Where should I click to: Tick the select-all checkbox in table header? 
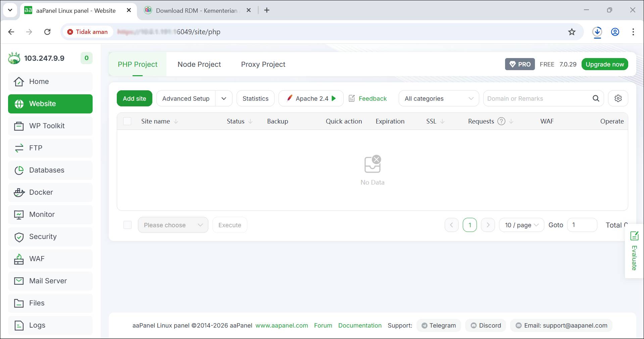click(127, 121)
